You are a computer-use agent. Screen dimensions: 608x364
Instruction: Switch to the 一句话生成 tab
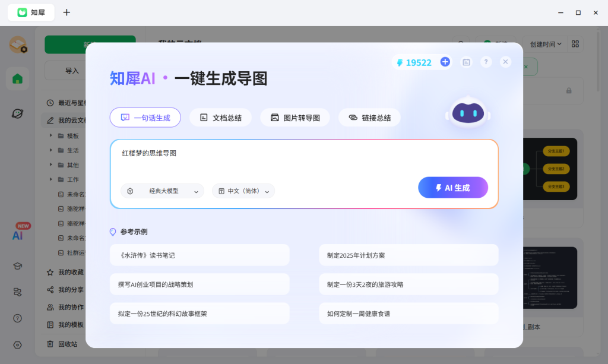[145, 118]
